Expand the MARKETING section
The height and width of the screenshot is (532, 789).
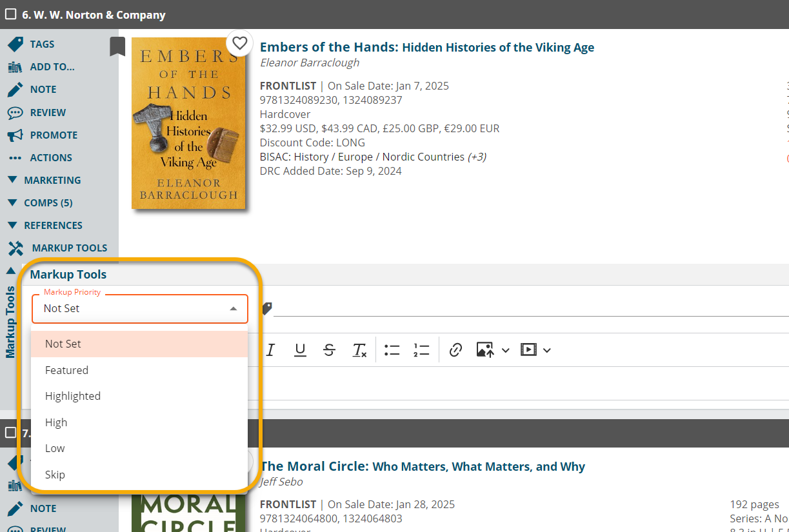click(x=44, y=181)
